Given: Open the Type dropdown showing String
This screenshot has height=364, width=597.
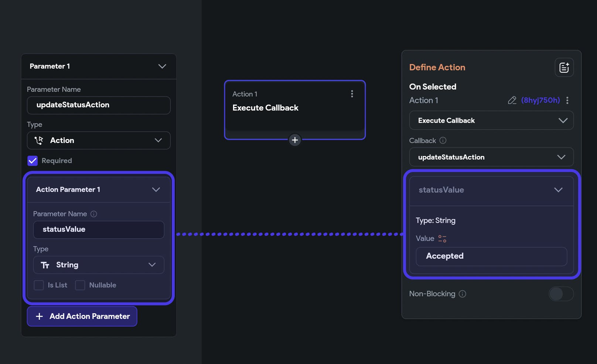Looking at the screenshot, I should [99, 265].
